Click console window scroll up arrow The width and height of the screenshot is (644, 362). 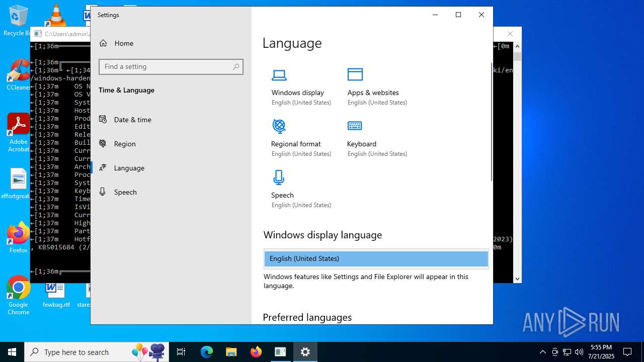click(517, 46)
